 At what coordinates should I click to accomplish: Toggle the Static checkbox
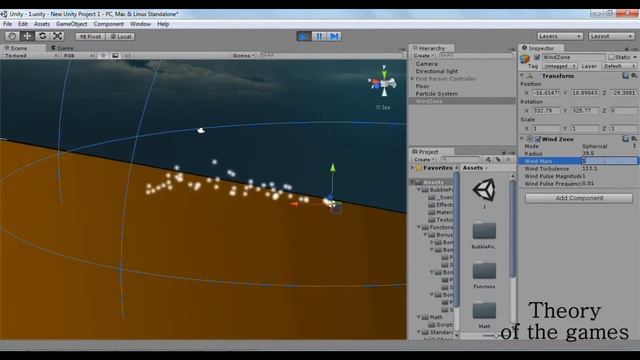tap(611, 57)
